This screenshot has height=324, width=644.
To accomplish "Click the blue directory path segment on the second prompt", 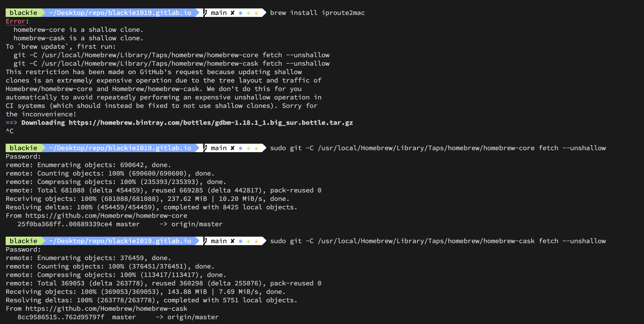I will (120, 148).
